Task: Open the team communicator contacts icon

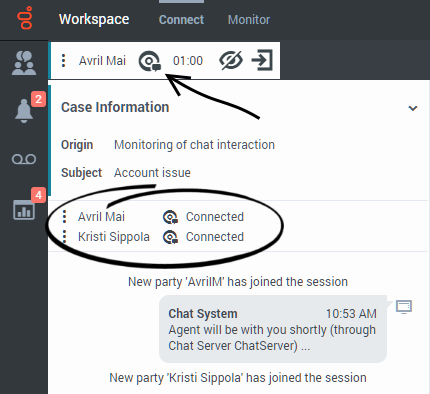Action: click(24, 63)
